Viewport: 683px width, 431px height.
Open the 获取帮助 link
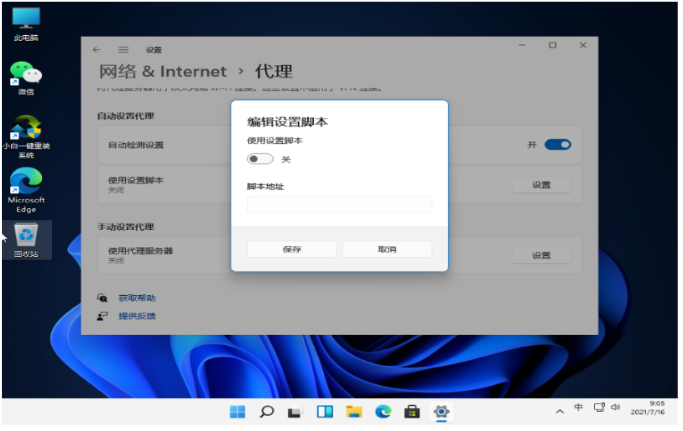[x=137, y=299]
